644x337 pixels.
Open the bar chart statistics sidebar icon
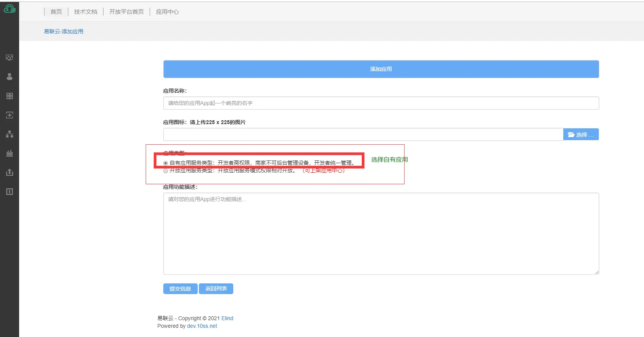[10, 153]
